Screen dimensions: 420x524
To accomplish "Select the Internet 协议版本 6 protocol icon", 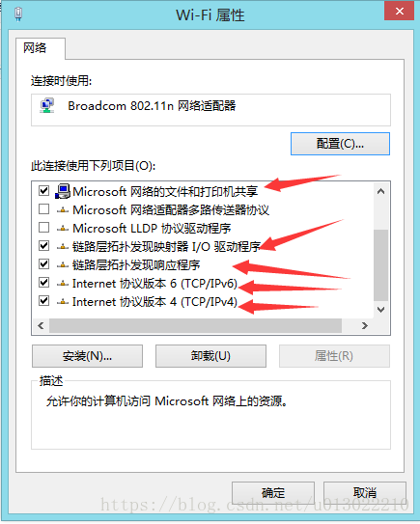I will [63, 284].
